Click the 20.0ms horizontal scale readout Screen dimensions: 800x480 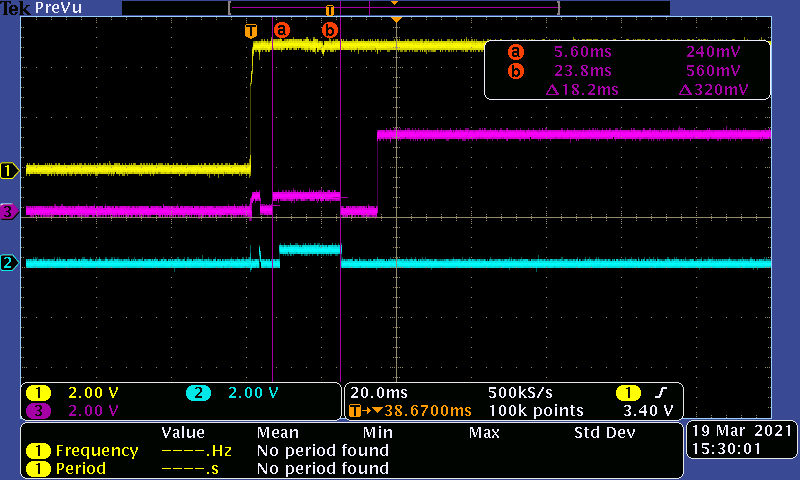(x=379, y=393)
